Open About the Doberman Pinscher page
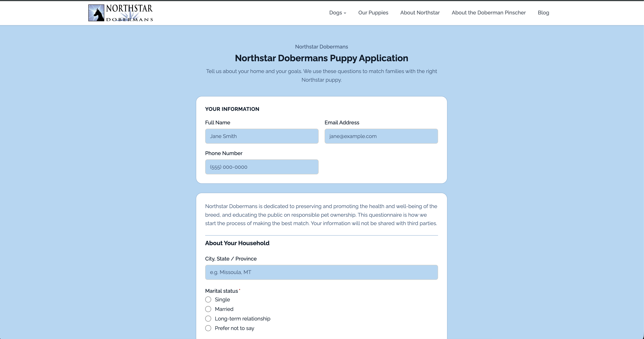 (488, 13)
